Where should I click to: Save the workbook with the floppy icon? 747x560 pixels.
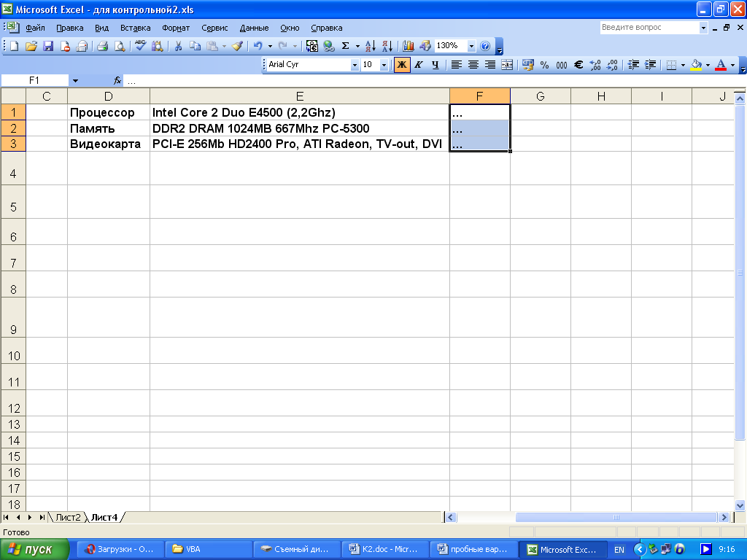pos(48,46)
